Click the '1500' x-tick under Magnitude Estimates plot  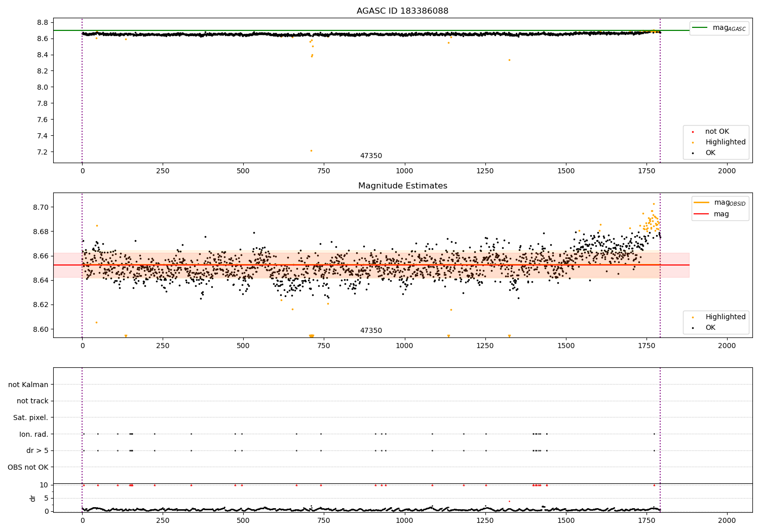[x=566, y=346]
